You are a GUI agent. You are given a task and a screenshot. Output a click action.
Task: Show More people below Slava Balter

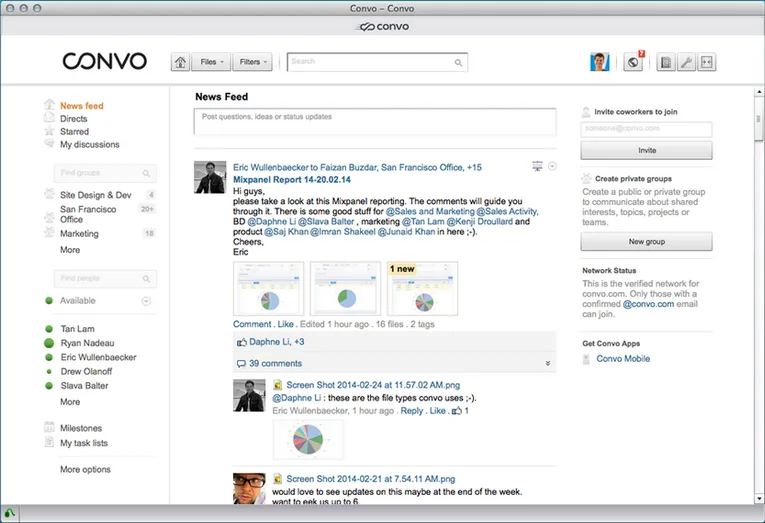pyautogui.click(x=70, y=402)
